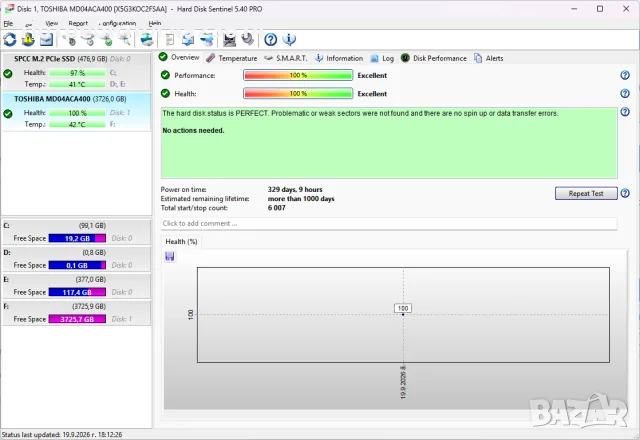
Task: Click the help icon next to Performance
Action: point(625,75)
